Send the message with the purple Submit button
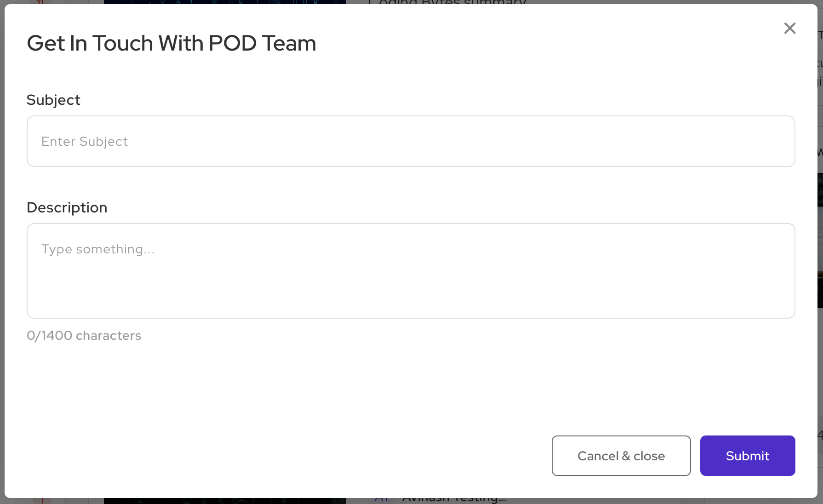Image resolution: width=823 pixels, height=504 pixels. coord(748,456)
